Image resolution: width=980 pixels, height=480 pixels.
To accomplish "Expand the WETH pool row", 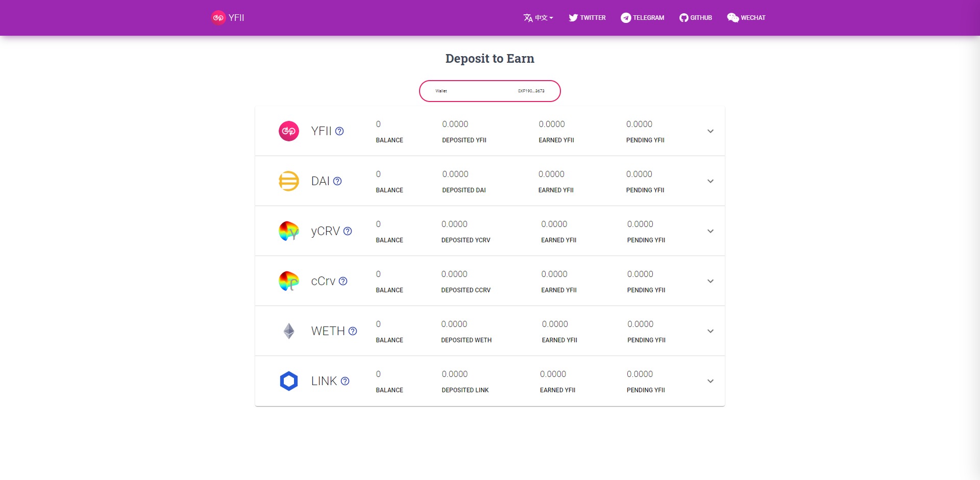I will [x=710, y=331].
